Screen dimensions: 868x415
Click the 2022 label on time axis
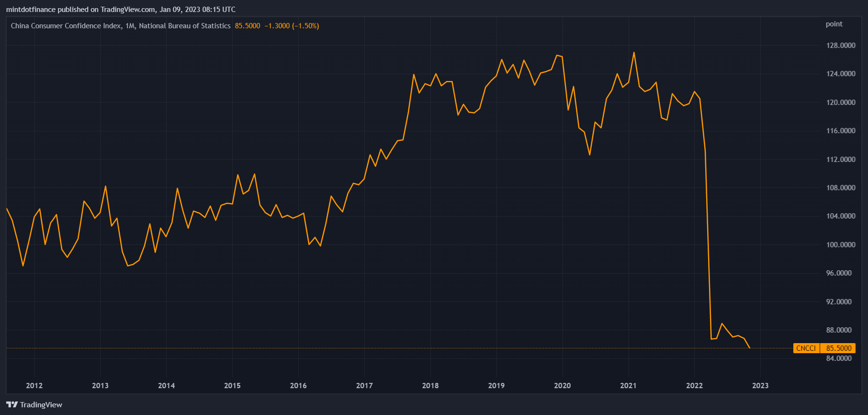(695, 386)
